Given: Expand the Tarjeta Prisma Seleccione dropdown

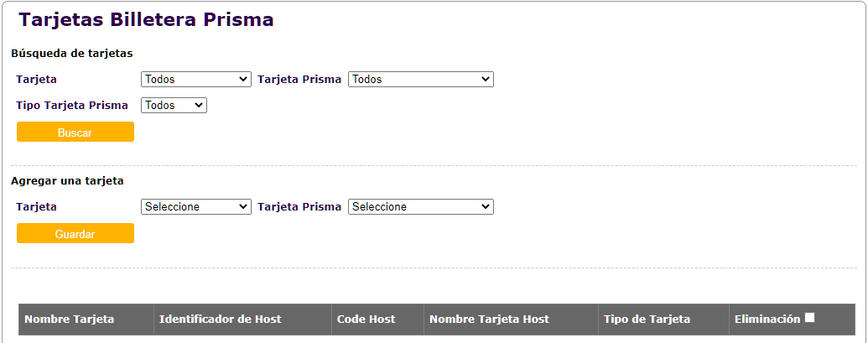Looking at the screenshot, I should pos(420,206).
